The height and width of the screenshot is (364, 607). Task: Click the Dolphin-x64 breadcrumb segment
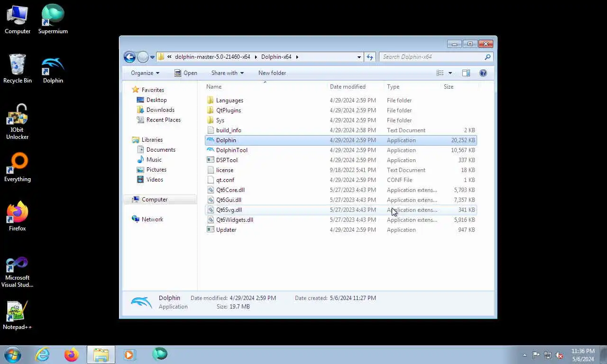(276, 57)
